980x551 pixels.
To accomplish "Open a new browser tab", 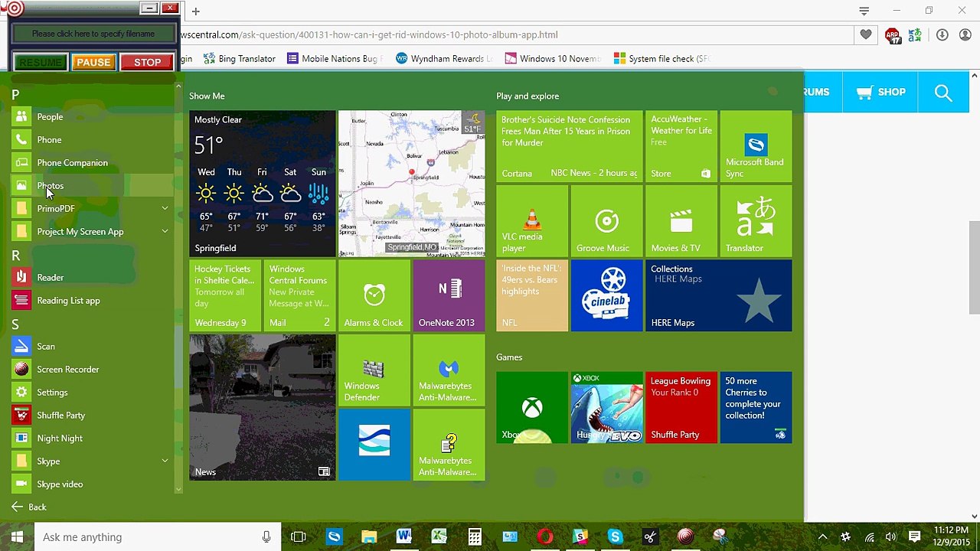I will [196, 11].
